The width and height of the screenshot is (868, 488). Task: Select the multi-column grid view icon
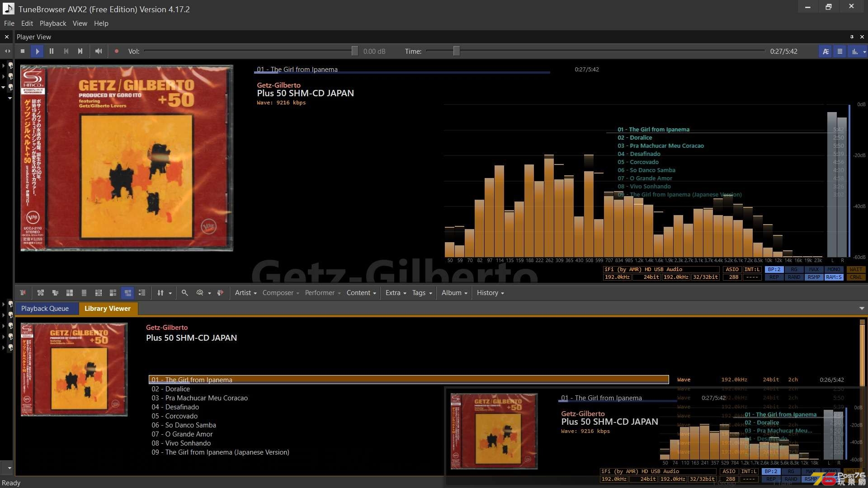[99, 293]
